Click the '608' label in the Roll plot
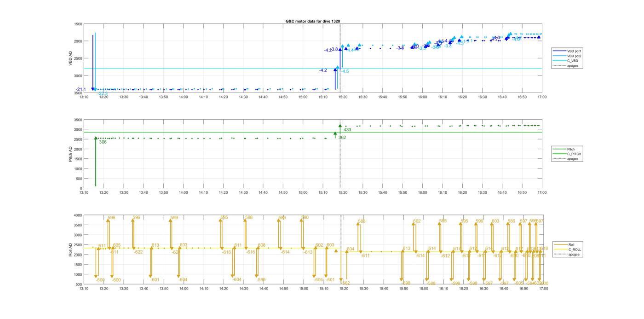Viewport: 644px width, 319px height. [x=262, y=245]
